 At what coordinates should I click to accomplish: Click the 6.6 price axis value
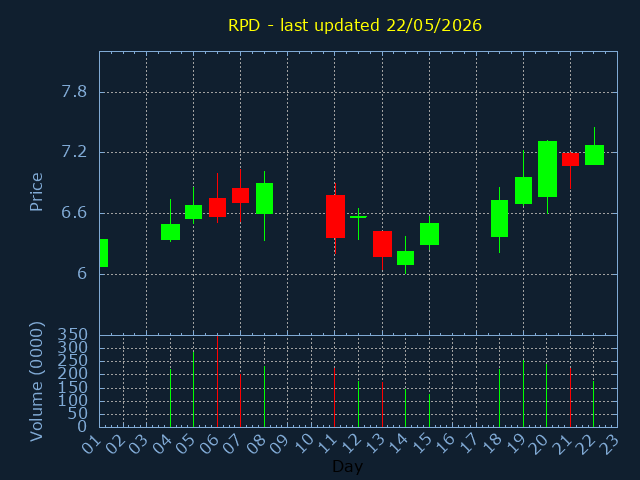74,213
